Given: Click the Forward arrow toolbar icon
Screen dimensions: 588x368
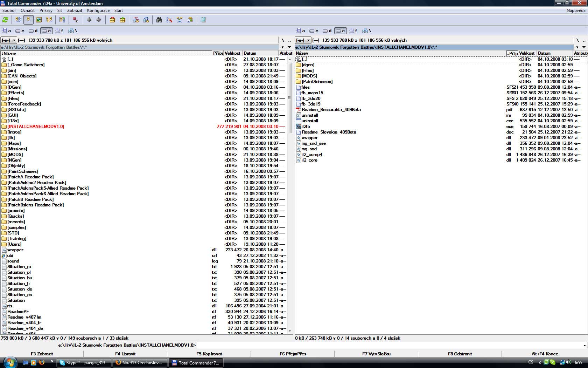Looking at the screenshot, I should click(x=99, y=20).
